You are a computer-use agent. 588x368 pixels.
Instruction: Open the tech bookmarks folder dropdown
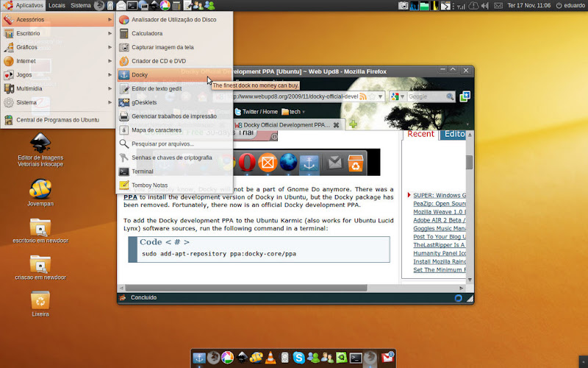click(x=293, y=112)
